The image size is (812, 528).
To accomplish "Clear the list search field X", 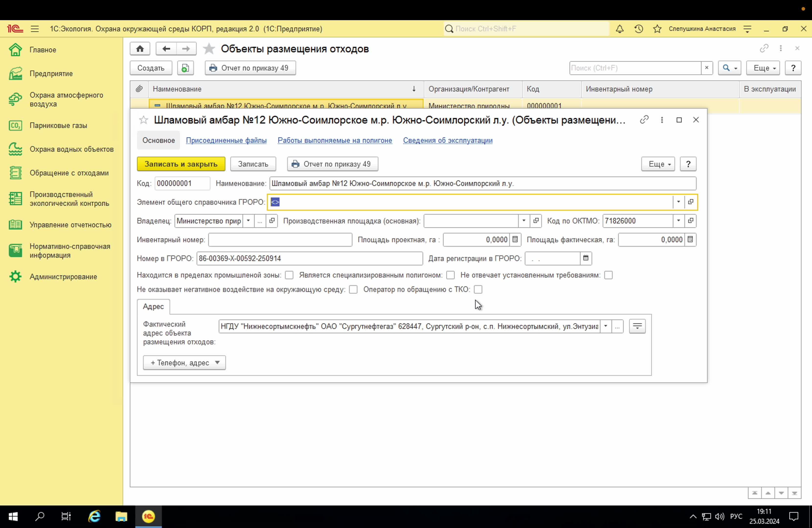I will (x=707, y=68).
